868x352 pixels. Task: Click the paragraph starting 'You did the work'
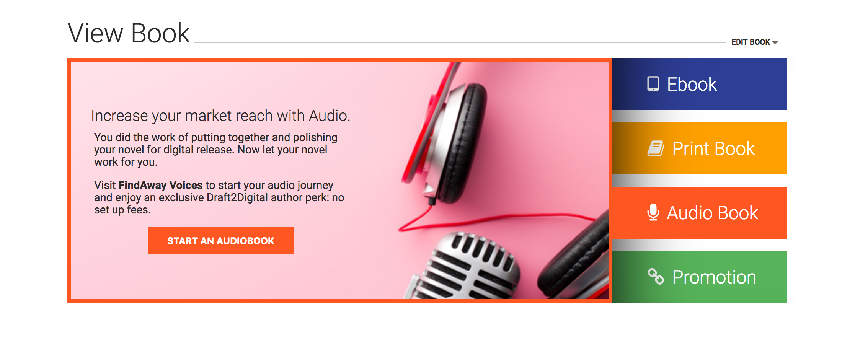(x=216, y=150)
